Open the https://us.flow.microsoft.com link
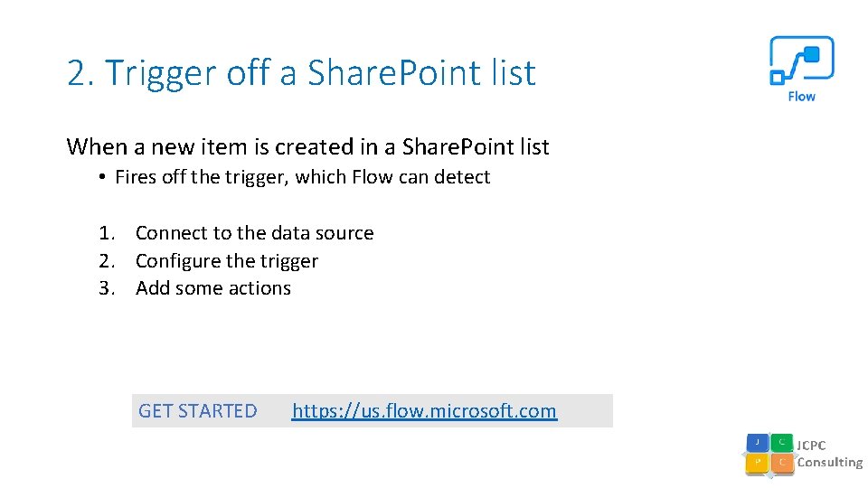868x488 pixels. click(424, 411)
